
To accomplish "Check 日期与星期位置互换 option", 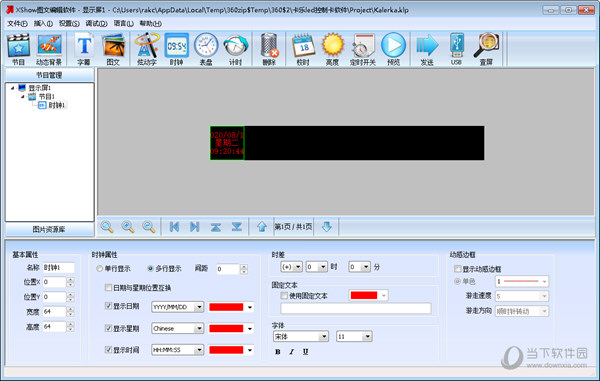I will 138,288.
